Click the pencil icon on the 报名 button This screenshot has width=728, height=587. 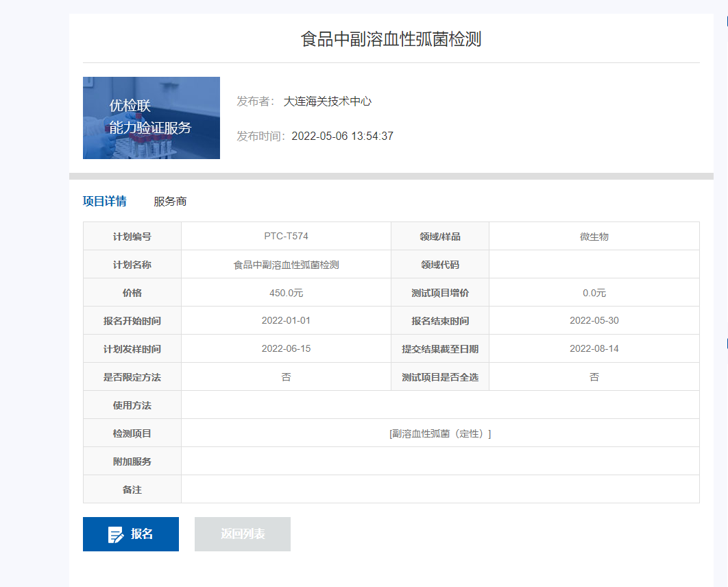(116, 535)
